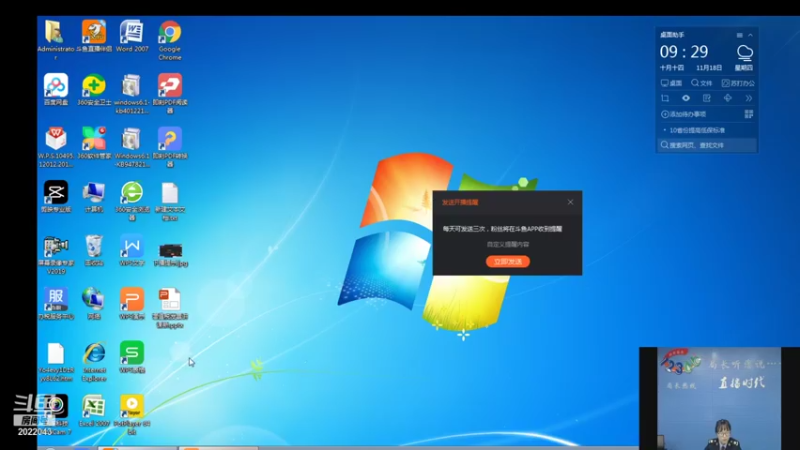Image resolution: width=800 pixels, height=450 pixels.
Task: Open the news headline link in widget
Action: pyautogui.click(x=696, y=130)
